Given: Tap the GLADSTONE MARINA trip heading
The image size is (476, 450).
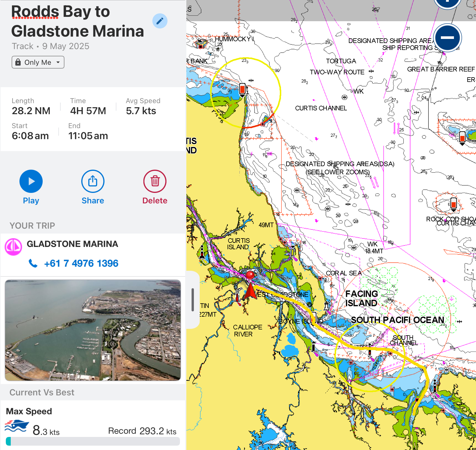Looking at the screenshot, I should pos(72,244).
